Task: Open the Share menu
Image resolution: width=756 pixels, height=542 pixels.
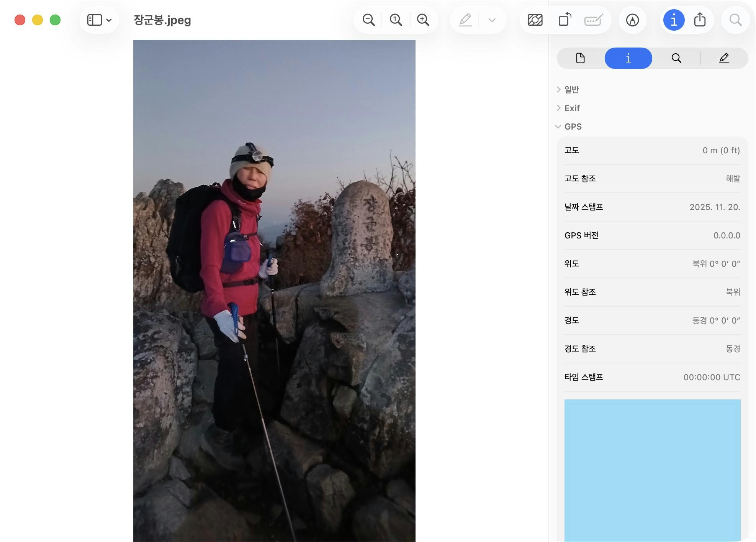Action: click(700, 20)
